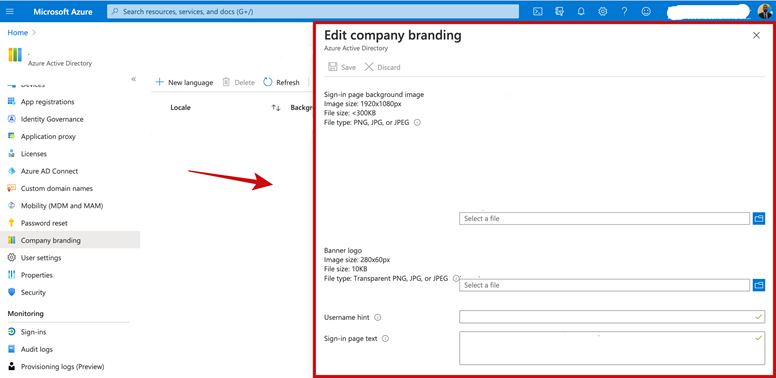
Task: Click Save in the branding panel
Action: [342, 67]
